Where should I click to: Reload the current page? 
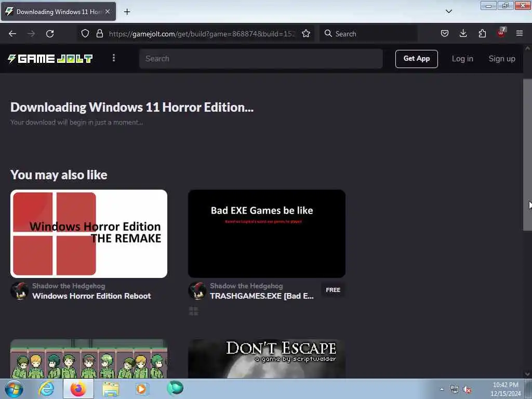point(50,34)
